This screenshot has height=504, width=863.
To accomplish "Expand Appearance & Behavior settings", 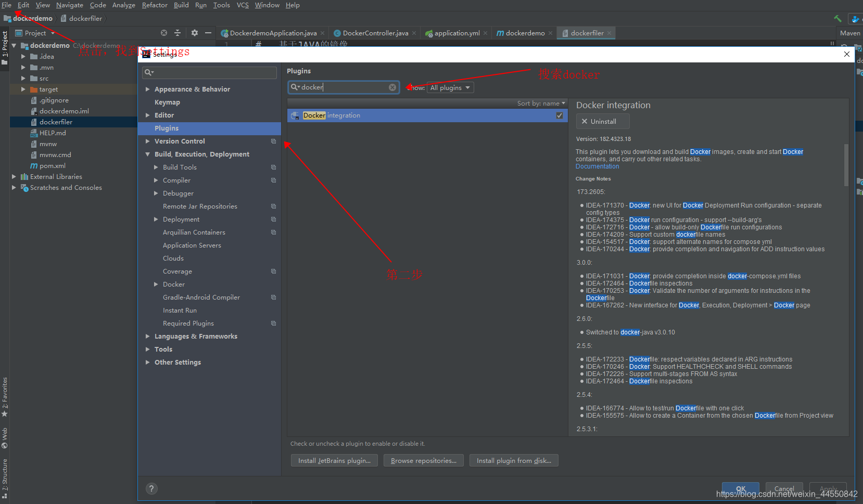I will coord(148,89).
